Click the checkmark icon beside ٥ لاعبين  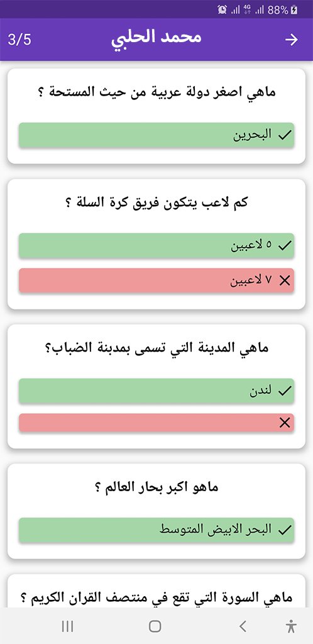pyautogui.click(x=284, y=246)
